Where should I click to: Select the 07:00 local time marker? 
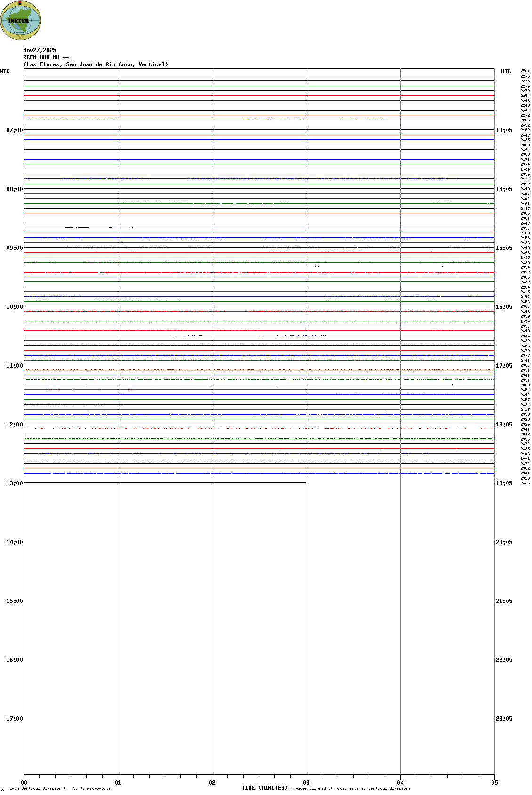pyautogui.click(x=14, y=130)
